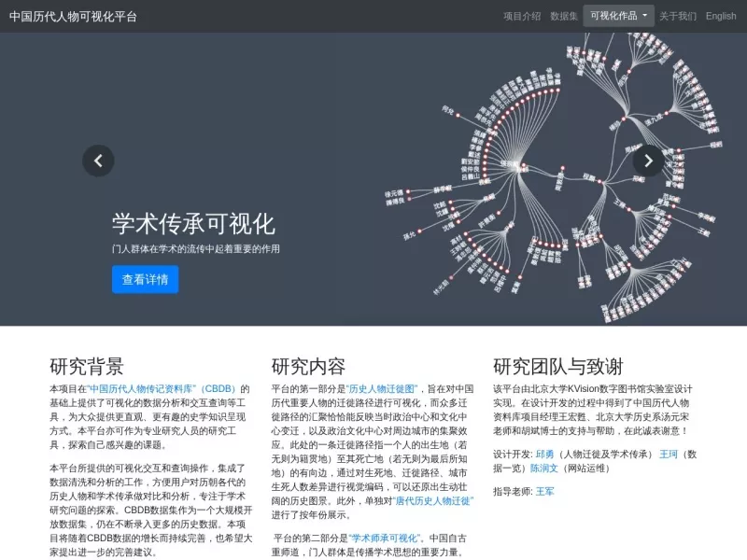Screen dimensions: 747x560
Task: Click the 研究内容 section heading
Action: click(x=308, y=367)
